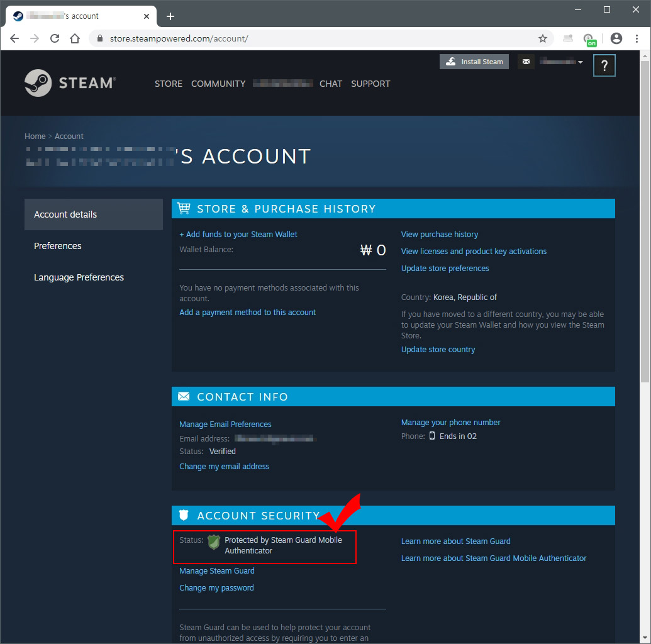651x644 pixels.
Task: Click the STORE & PURCHASE HISTORY header
Action: pos(393,208)
